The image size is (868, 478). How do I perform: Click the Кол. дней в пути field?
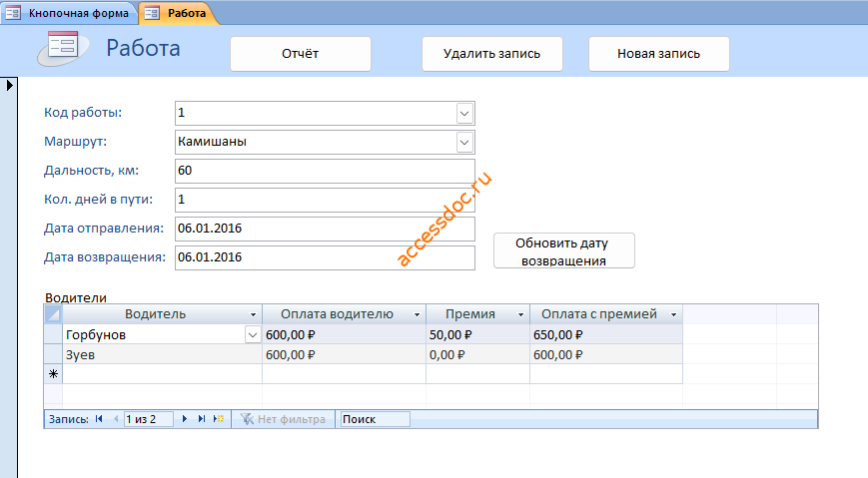[325, 200]
